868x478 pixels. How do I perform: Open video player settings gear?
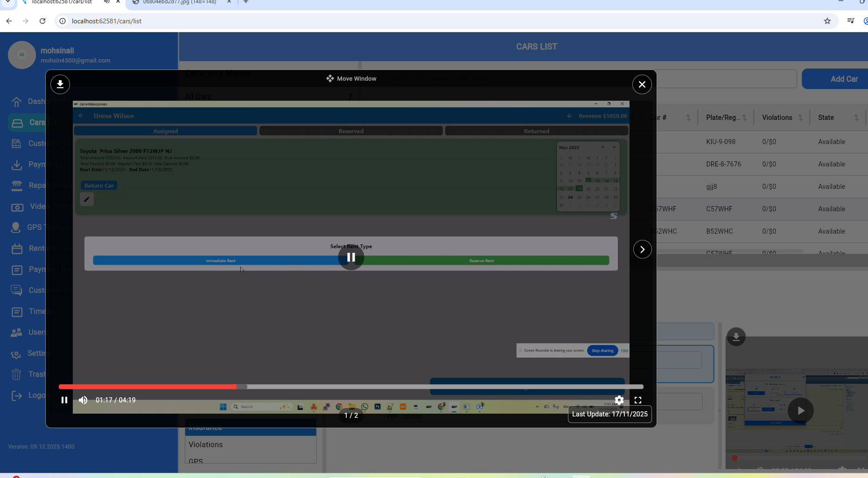click(619, 400)
